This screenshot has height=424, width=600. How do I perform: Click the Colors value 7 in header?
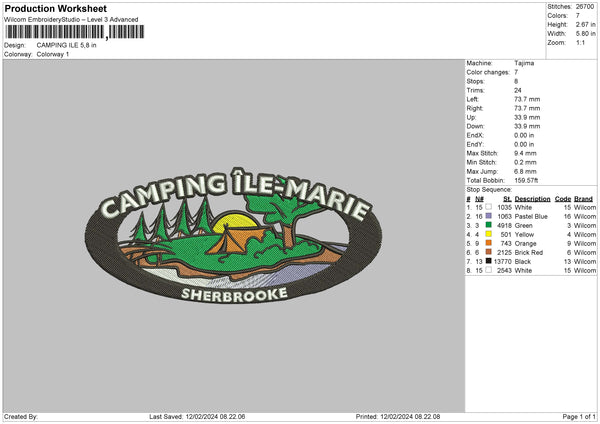[578, 16]
